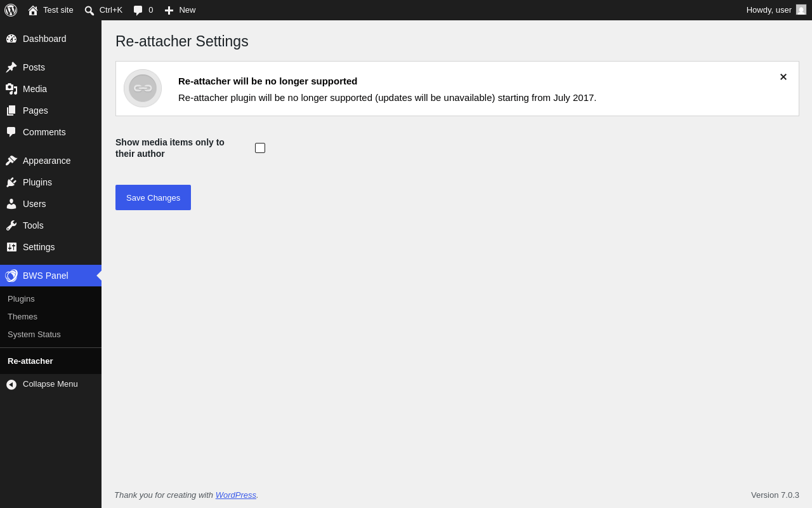Collapse the admin sidebar menu
Image resolution: width=812 pixels, height=508 pixels.
coord(51,384)
